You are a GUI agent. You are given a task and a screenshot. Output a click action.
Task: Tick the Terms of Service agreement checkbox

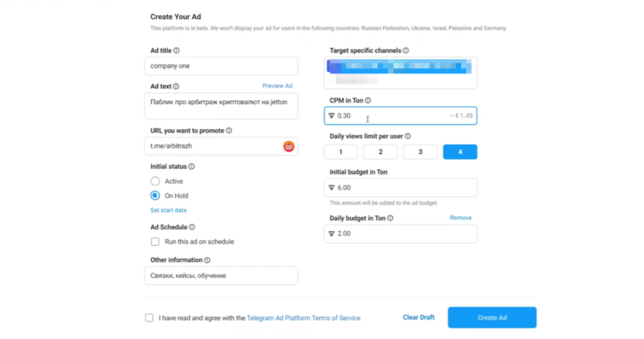[x=149, y=318]
